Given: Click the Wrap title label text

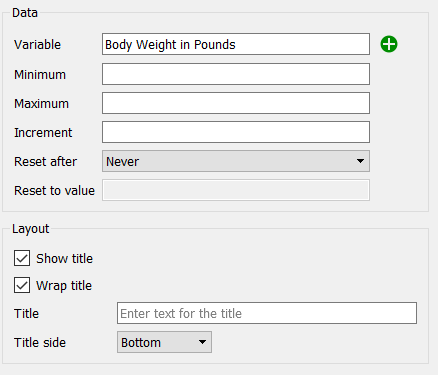Looking at the screenshot, I should point(64,286).
